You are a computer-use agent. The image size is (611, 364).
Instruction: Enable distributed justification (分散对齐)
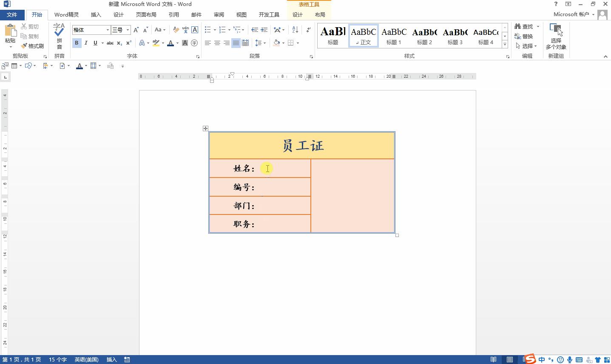click(245, 43)
